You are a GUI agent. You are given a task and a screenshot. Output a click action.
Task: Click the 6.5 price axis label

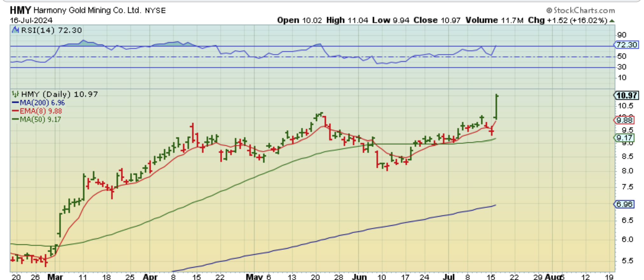pyautogui.click(x=627, y=220)
